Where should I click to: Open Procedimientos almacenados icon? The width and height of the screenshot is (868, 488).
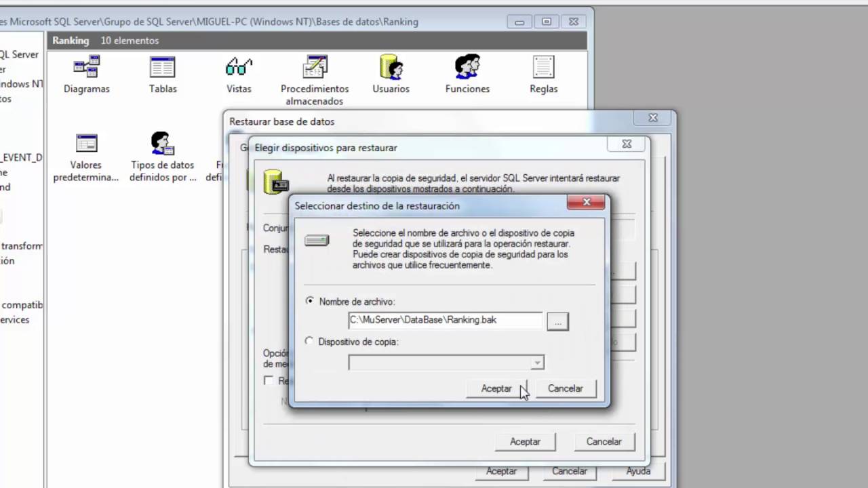point(315,67)
